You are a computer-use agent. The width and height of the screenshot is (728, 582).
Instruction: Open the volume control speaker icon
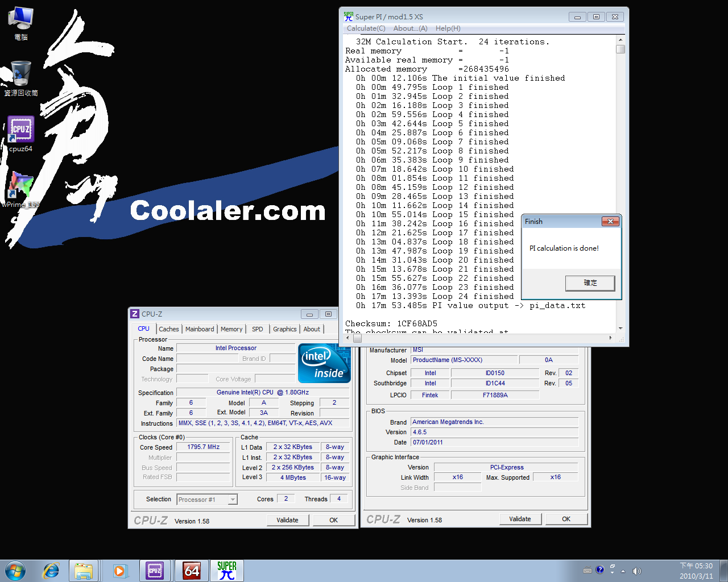(636, 571)
